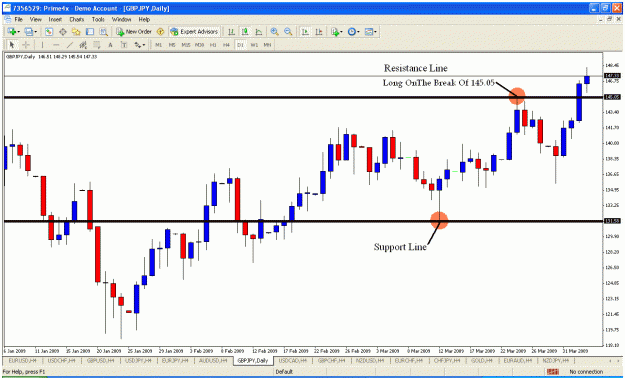Screen dimensions: 625x378
Task: Expand the Profiles dropdown arrow
Action: 35,32
